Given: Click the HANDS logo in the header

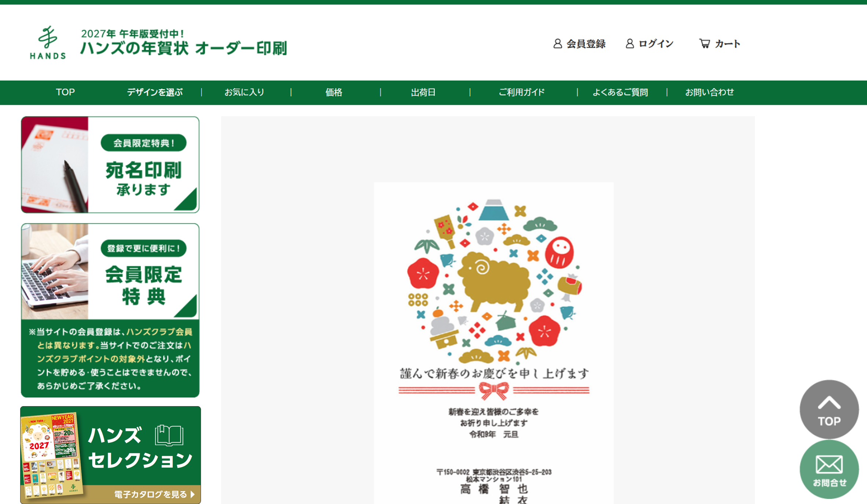Looking at the screenshot, I should [48, 43].
